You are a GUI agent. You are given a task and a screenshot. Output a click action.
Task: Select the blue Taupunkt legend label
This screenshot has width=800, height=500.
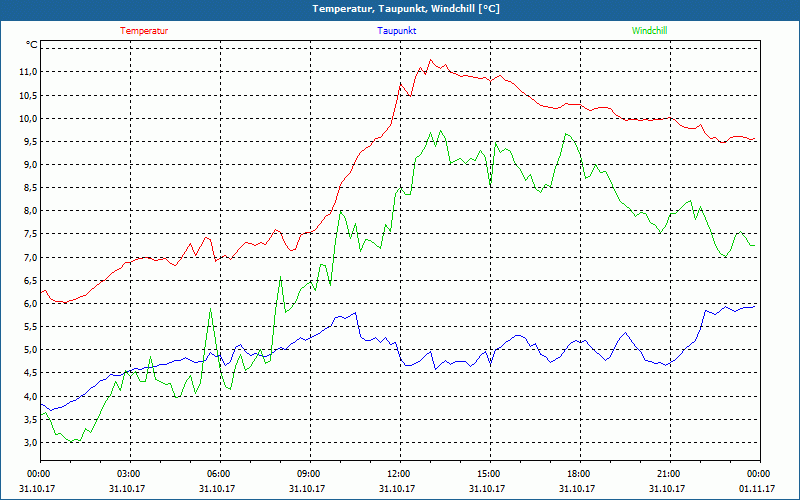coord(396,31)
